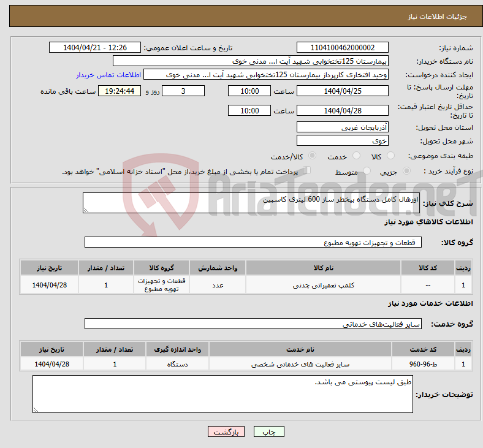Click the goods group field قطعات و تجهیزات تهویه مطبوع
Screen dimensions: 483x448
pos(253,242)
